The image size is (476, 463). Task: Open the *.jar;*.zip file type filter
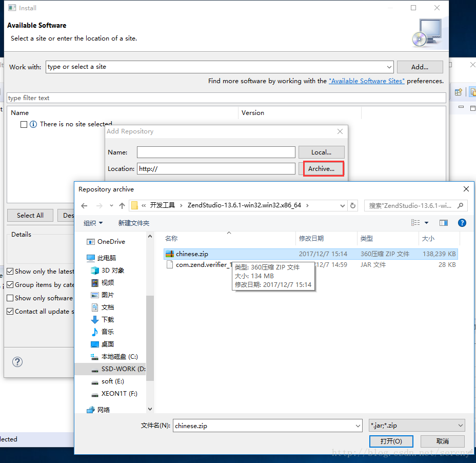(417, 426)
